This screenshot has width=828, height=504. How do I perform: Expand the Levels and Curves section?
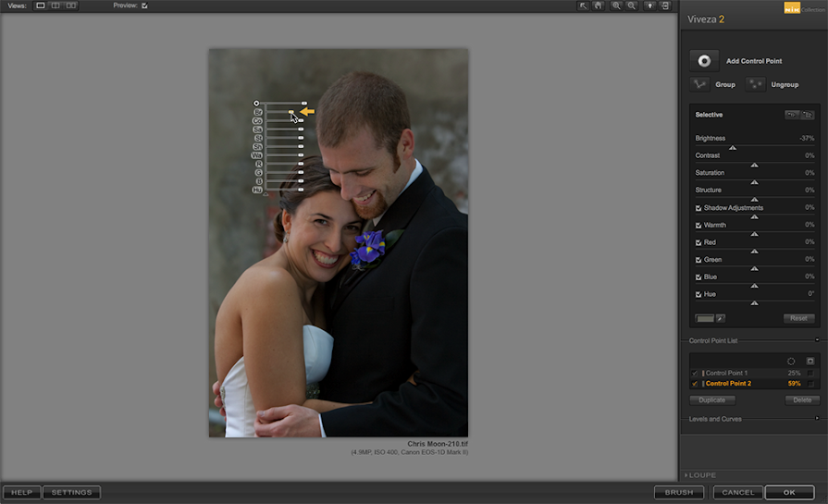point(817,419)
